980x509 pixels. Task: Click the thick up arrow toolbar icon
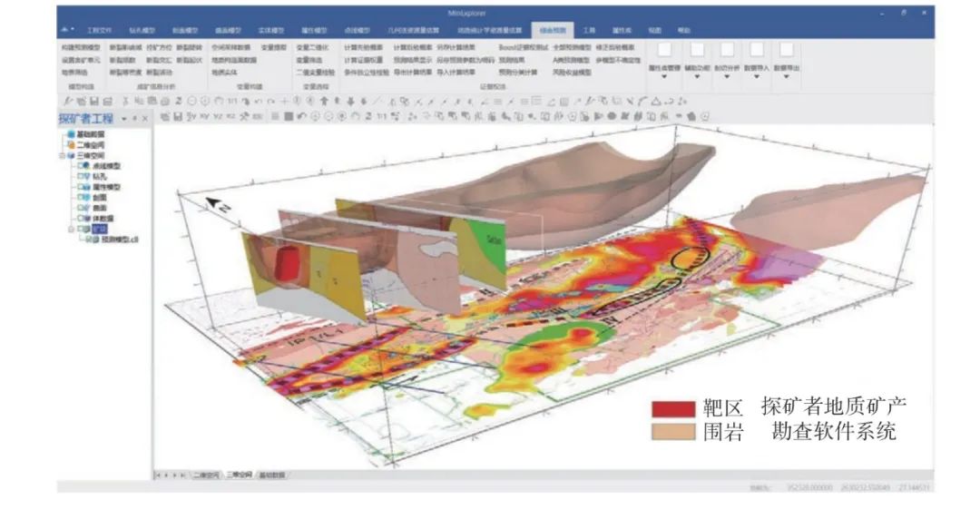[324, 101]
